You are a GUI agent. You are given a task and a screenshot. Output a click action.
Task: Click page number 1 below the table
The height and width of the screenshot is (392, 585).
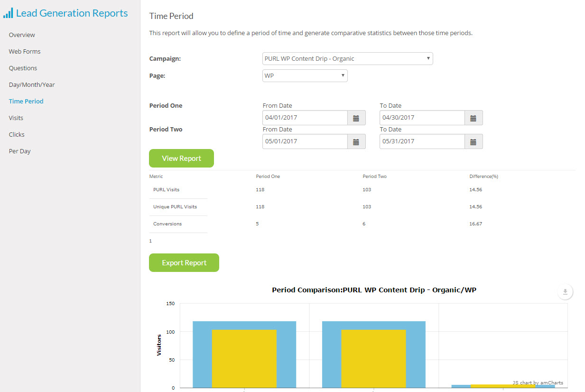point(150,241)
